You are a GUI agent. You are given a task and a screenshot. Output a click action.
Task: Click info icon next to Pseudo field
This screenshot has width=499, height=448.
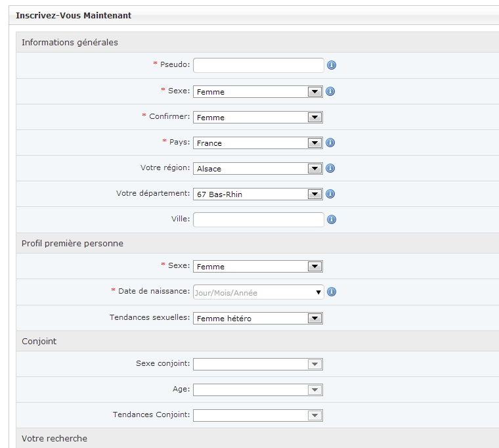point(332,65)
